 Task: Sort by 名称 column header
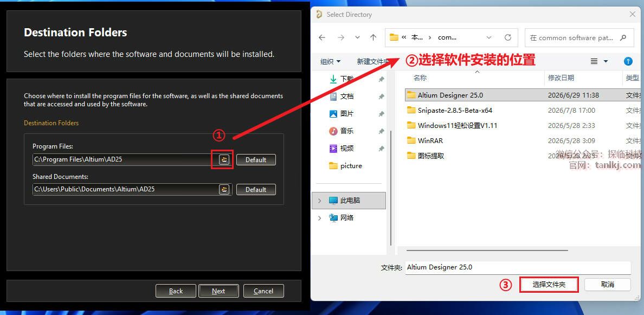coord(420,78)
